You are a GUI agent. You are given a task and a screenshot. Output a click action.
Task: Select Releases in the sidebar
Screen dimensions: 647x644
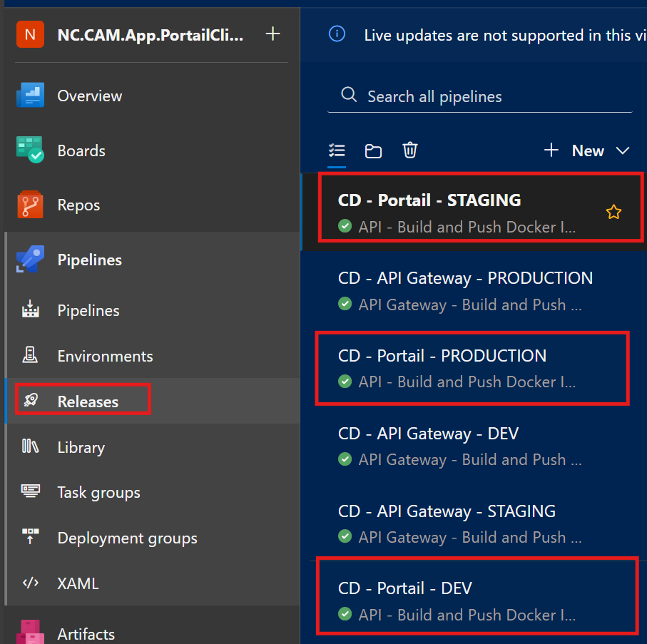88,402
